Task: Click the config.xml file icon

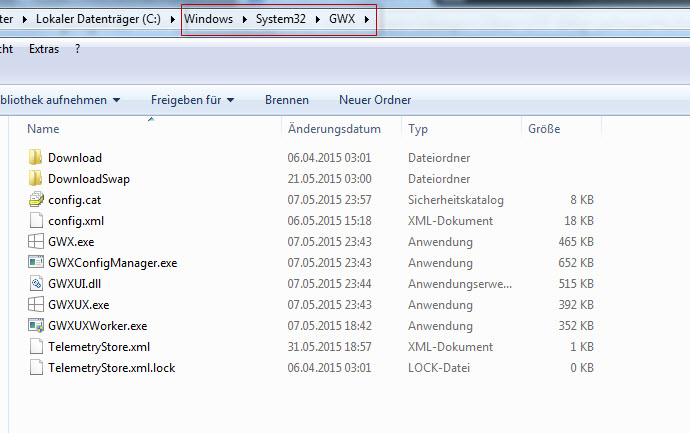Action: pyautogui.click(x=36, y=220)
